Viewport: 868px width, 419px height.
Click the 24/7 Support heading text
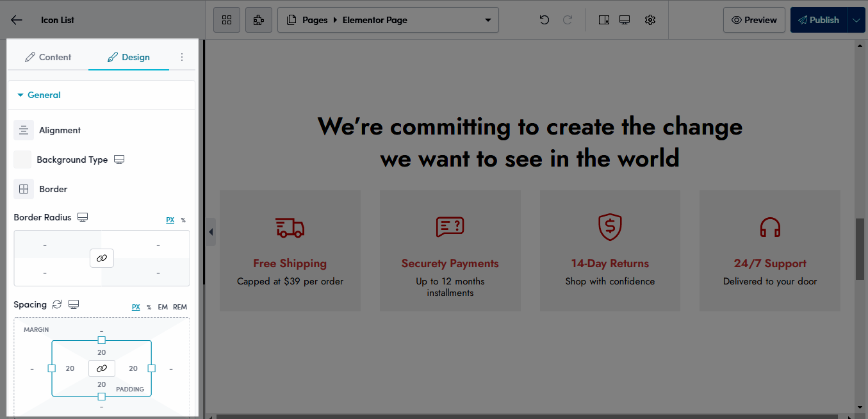click(x=770, y=263)
